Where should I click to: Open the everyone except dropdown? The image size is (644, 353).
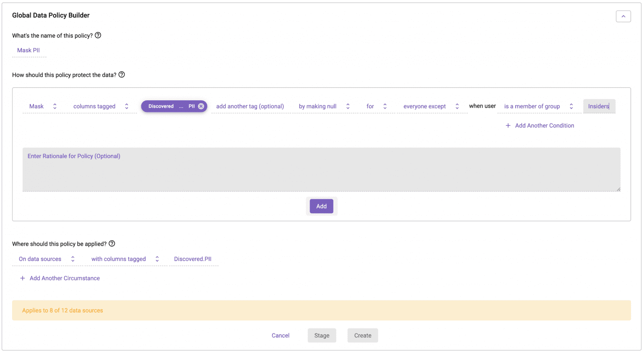431,106
